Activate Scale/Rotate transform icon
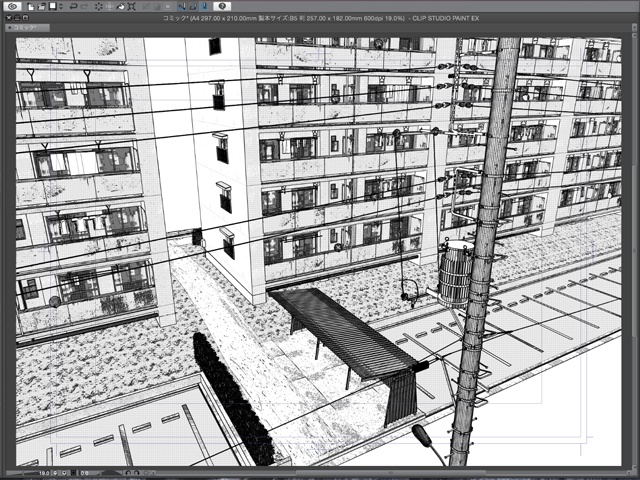The image size is (640, 480). coord(131,7)
